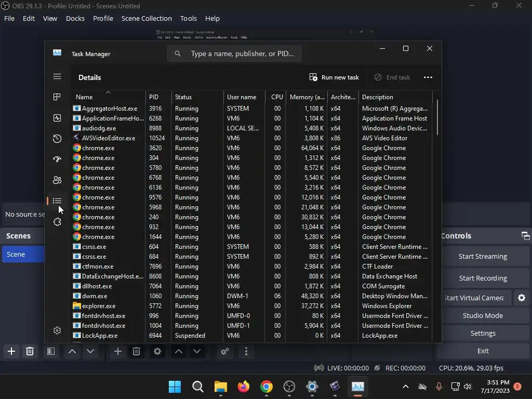Screen dimensions: 532x399
Task: Open OBS Edit menu
Action: [x=29, y=18]
